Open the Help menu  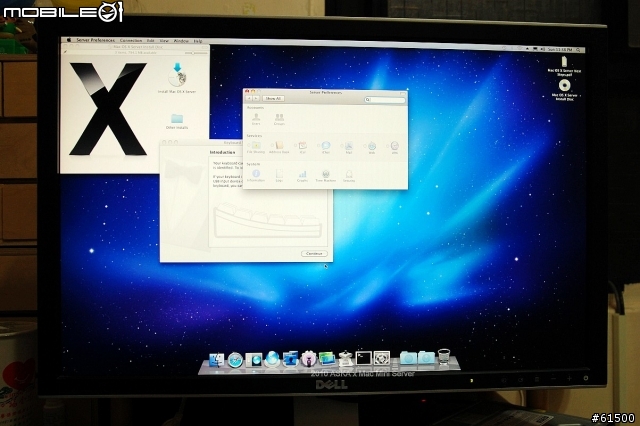198,41
